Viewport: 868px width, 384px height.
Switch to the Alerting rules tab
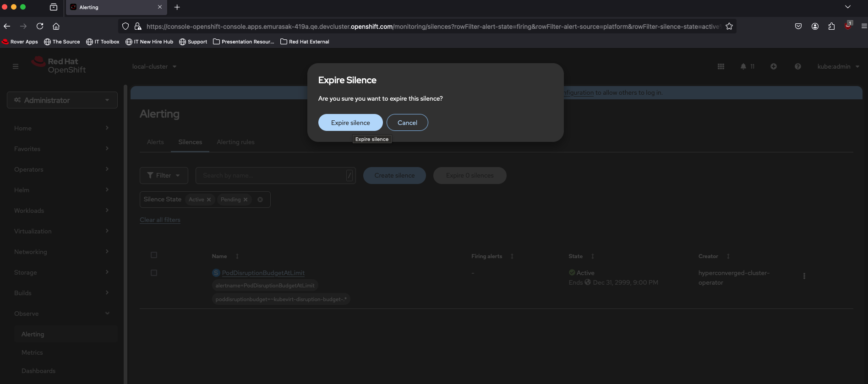click(x=235, y=142)
